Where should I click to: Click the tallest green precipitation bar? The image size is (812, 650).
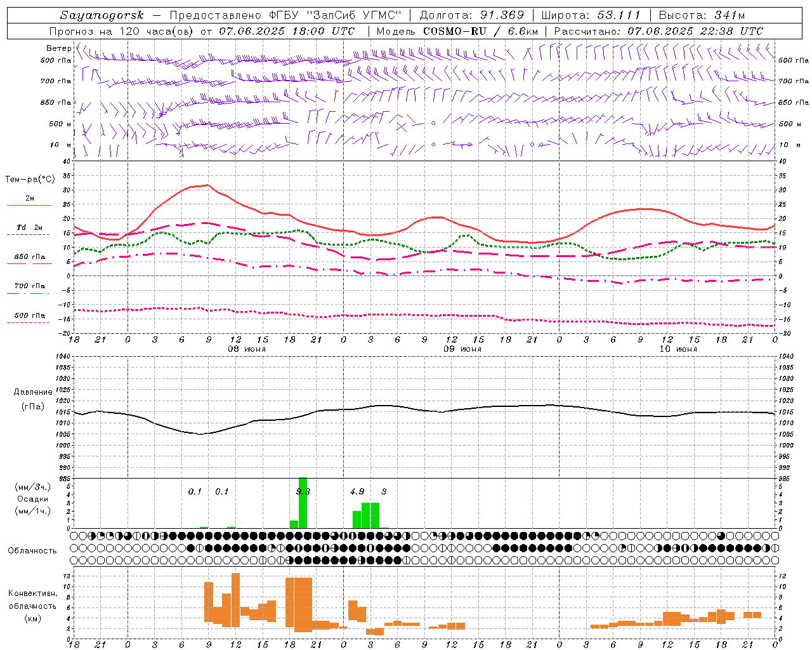(303, 503)
